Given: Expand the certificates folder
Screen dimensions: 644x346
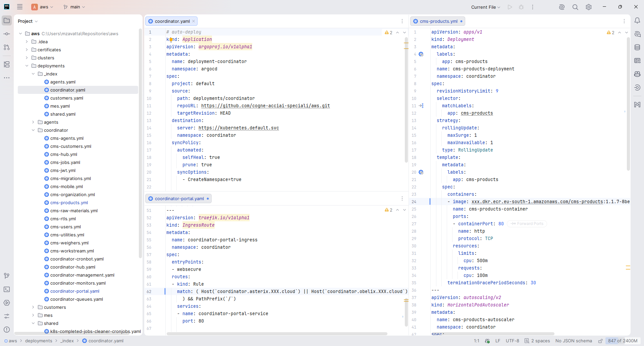Looking at the screenshot, I should 27,50.
